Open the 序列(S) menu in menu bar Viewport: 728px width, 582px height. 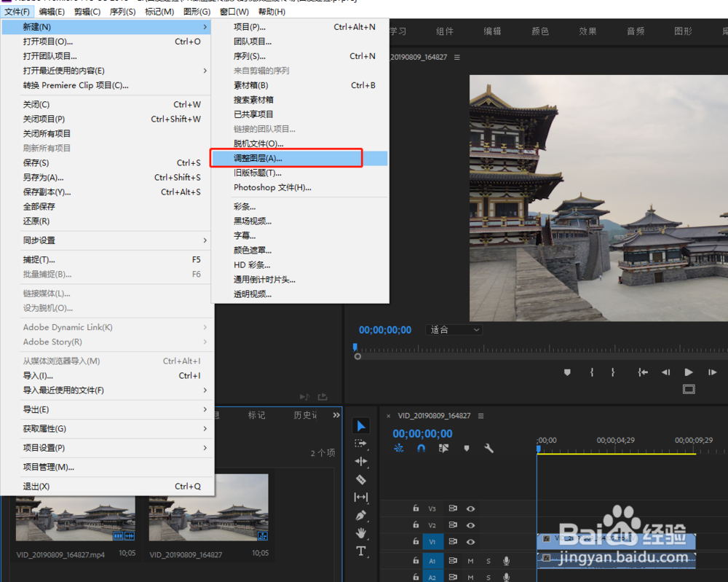pyautogui.click(x=122, y=12)
